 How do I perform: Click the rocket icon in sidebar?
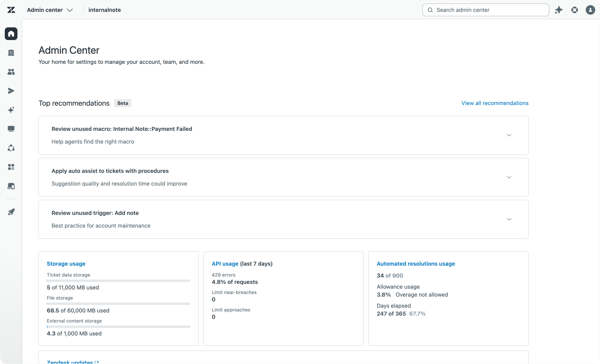coord(11,212)
